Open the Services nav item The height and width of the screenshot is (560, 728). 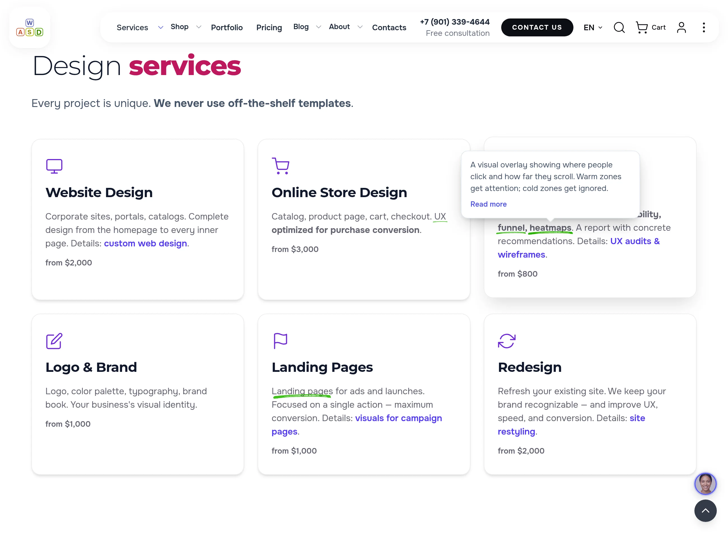pyautogui.click(x=132, y=27)
